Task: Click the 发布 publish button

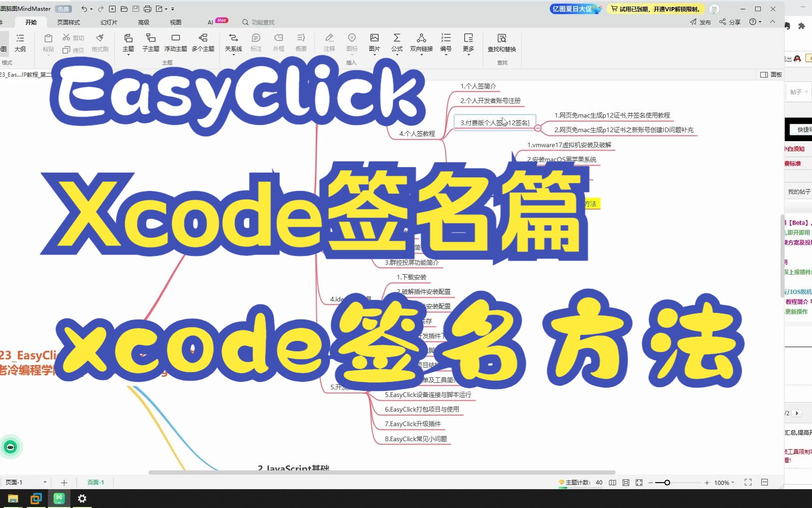Action: coord(701,22)
